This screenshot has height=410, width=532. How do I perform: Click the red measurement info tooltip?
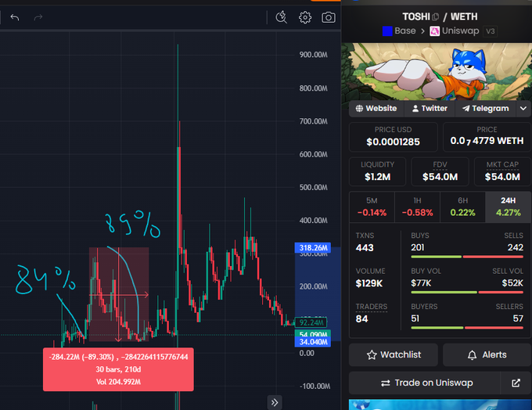[118, 369]
